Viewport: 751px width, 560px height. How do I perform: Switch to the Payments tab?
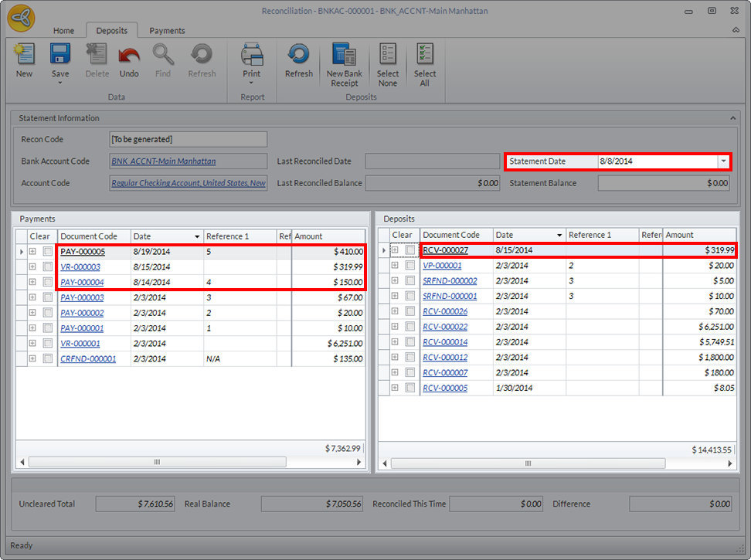pyautogui.click(x=167, y=31)
